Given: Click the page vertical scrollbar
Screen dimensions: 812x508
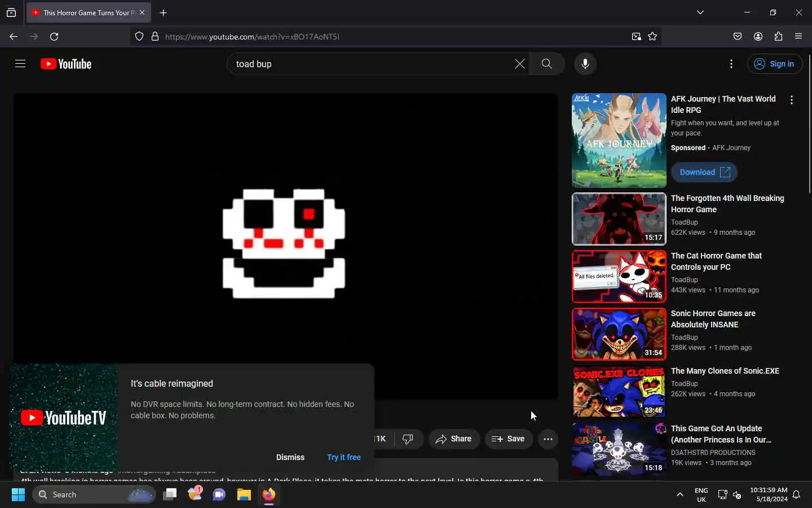Looking at the screenshot, I should tap(809, 124).
